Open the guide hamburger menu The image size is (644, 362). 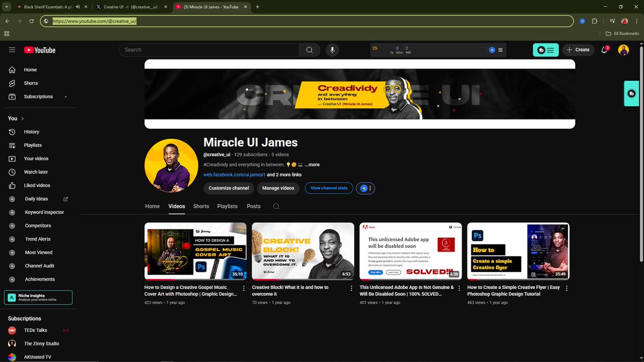(11, 50)
